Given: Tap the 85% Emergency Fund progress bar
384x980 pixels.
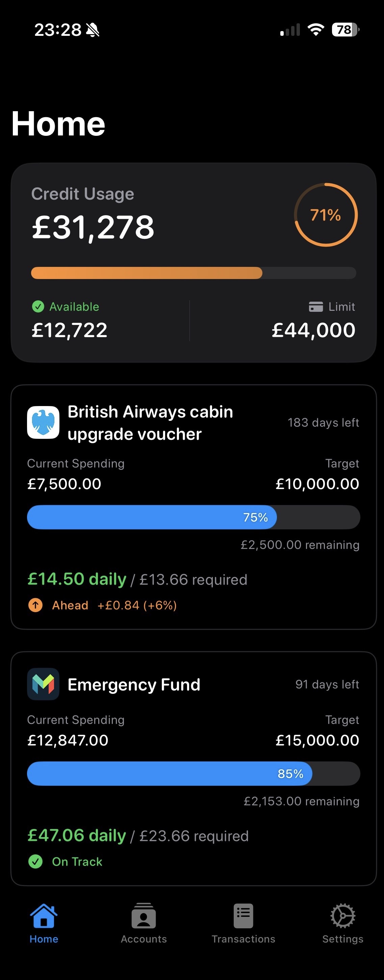Looking at the screenshot, I should [194, 773].
